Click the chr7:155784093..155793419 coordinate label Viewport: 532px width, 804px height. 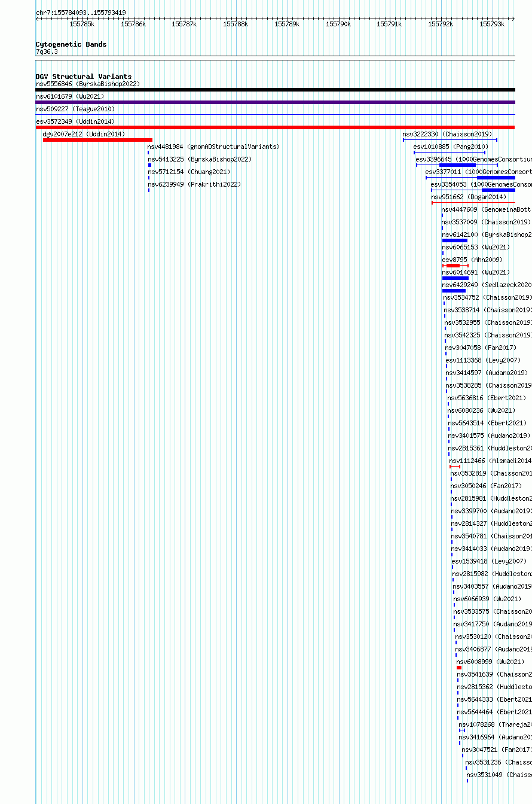(81, 13)
